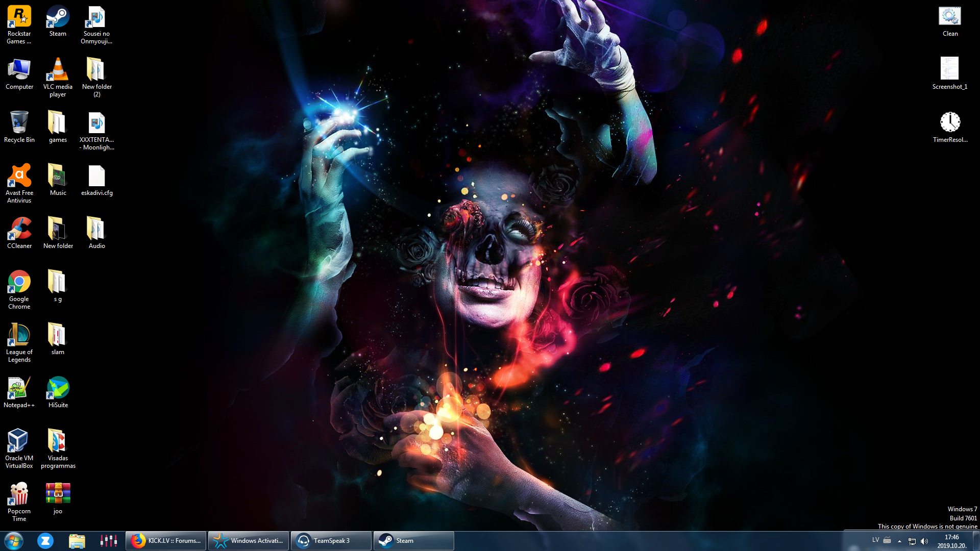
Task: Open the games folder
Action: click(58, 127)
